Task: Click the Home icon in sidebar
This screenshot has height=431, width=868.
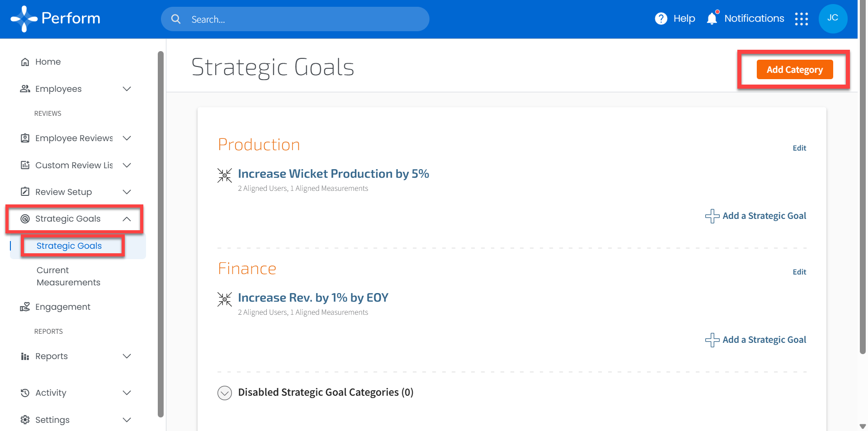Action: click(x=25, y=62)
